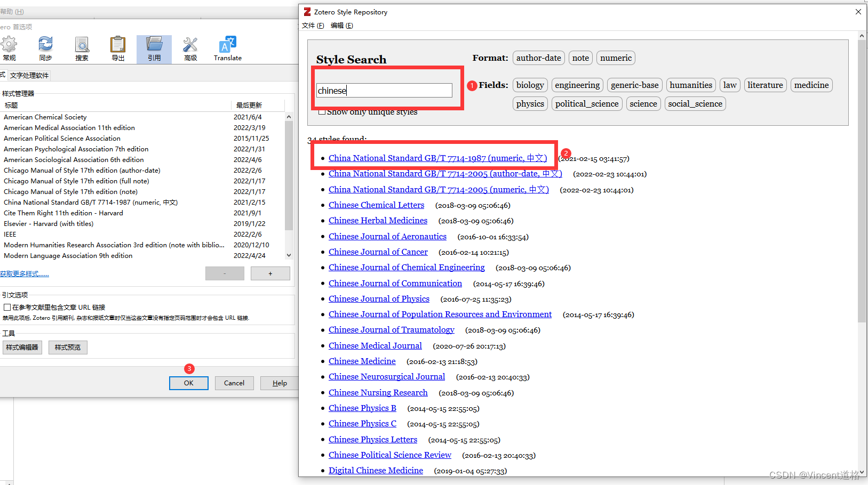Click Help button in preferences dialog
Screen dimensions: 868x485
(x=280, y=383)
